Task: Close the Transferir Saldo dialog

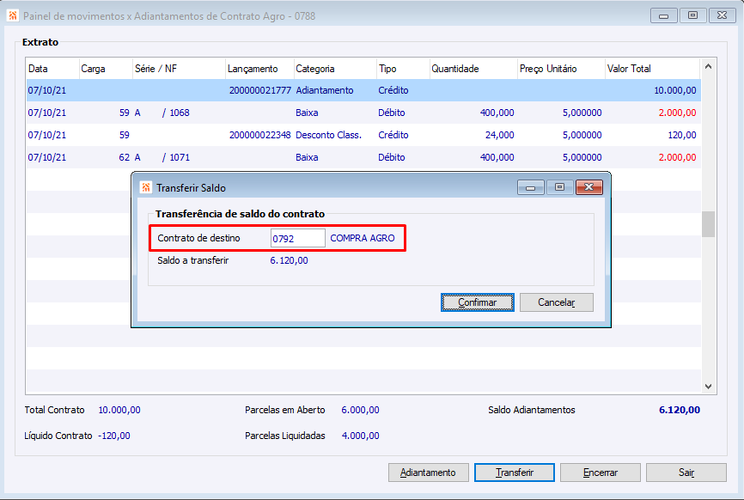Action: 589,187
